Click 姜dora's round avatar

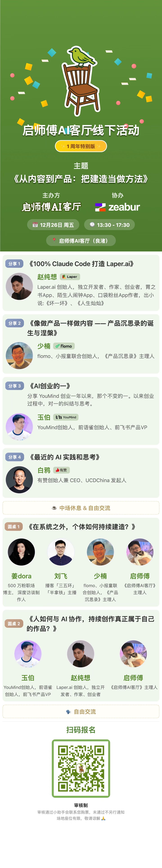pyautogui.click(x=21, y=552)
